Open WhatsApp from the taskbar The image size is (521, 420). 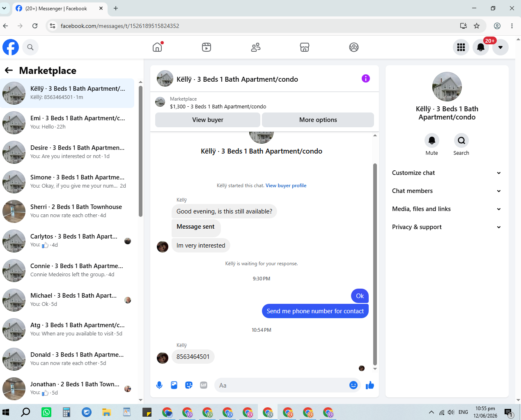46,412
